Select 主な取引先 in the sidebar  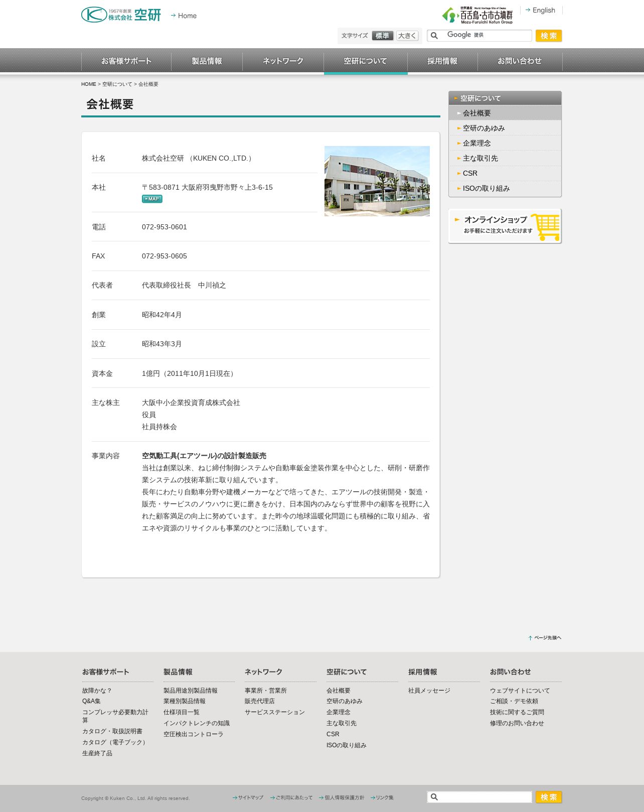point(505,159)
